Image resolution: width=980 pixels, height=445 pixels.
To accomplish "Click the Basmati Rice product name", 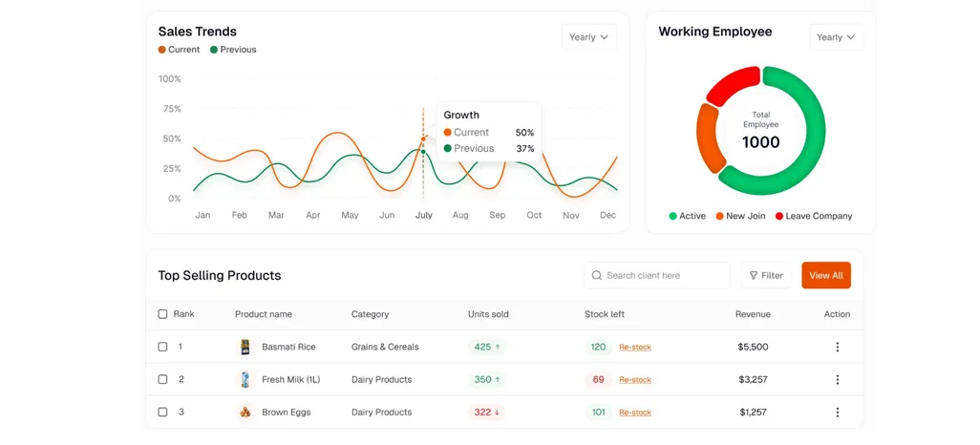I will point(288,347).
